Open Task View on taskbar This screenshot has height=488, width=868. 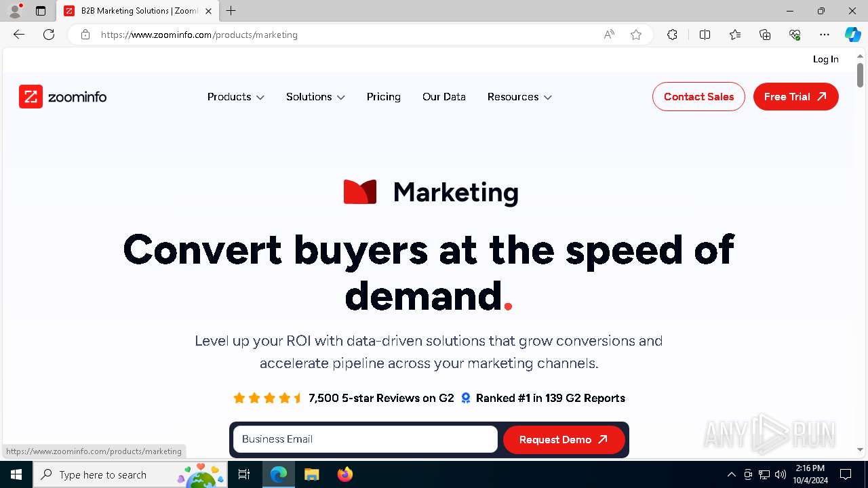pyautogui.click(x=244, y=474)
